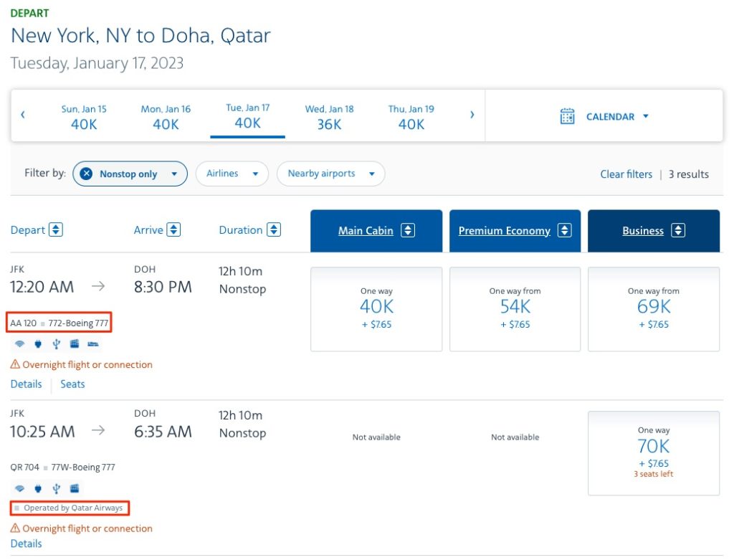Open the calendar via the calendar icon
Screen dimensions: 734x560
point(568,115)
